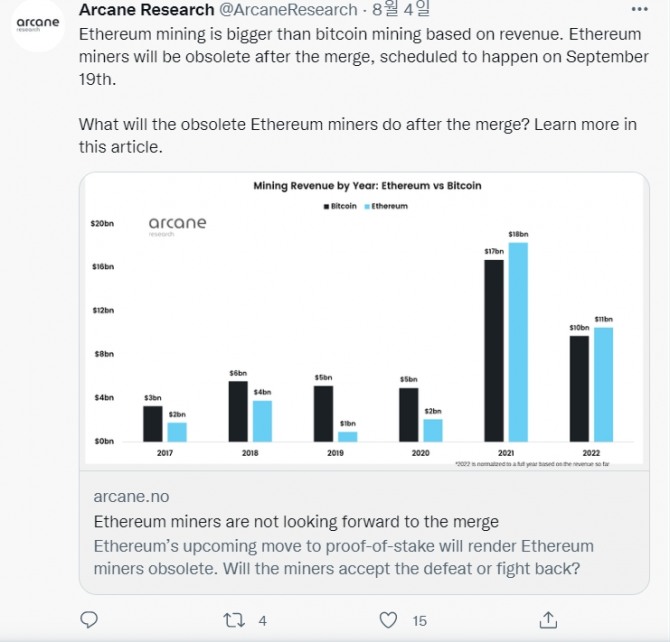The width and height of the screenshot is (670, 642).
Task: Click the 2021 Ethereum $18bn bar
Action: [x=518, y=342]
